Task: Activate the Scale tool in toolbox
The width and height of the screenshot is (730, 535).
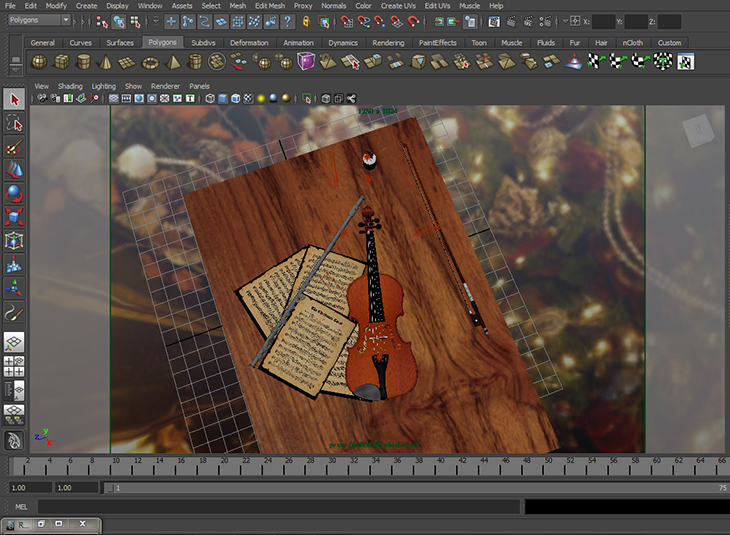Action: click(14, 217)
